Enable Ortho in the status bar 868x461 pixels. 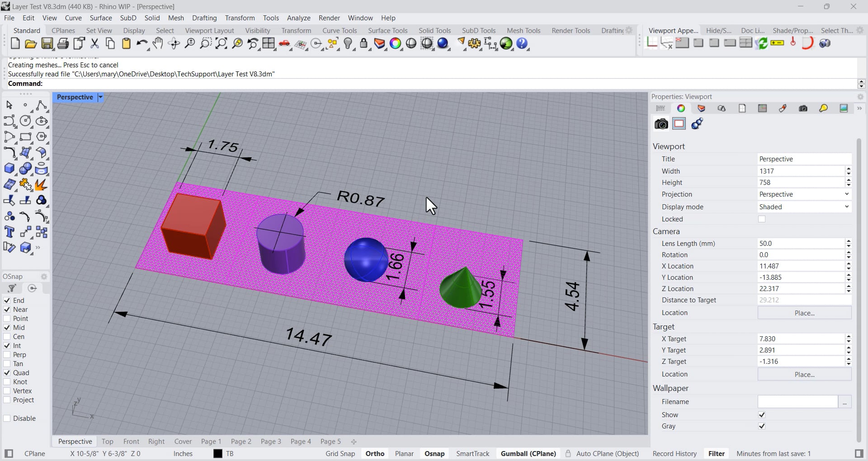[375, 453]
